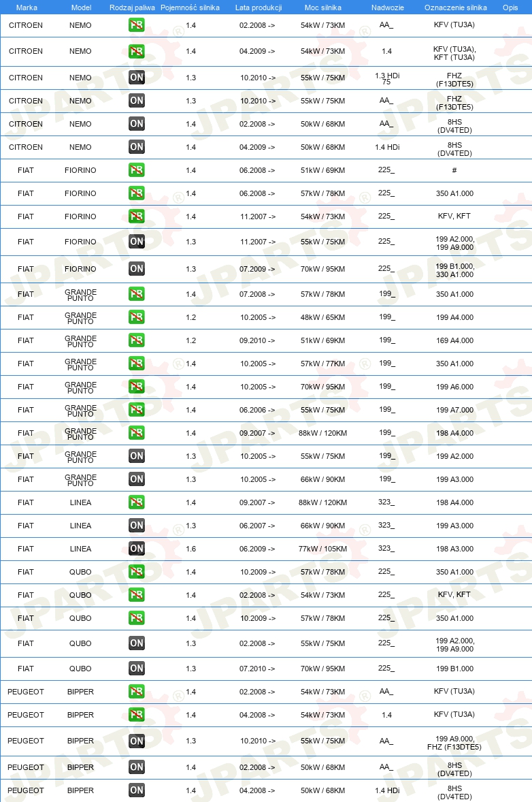Sort by Marka column header
This screenshot has height=802, width=532.
click(26, 7)
